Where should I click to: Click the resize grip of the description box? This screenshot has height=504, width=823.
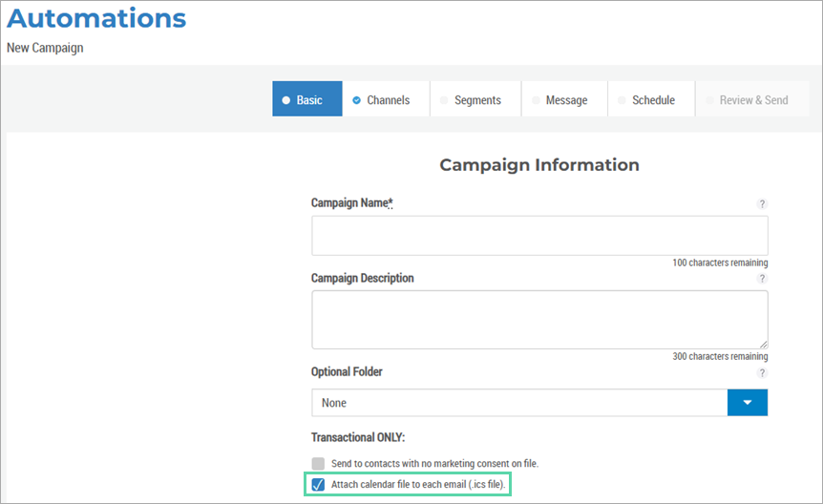(x=763, y=345)
